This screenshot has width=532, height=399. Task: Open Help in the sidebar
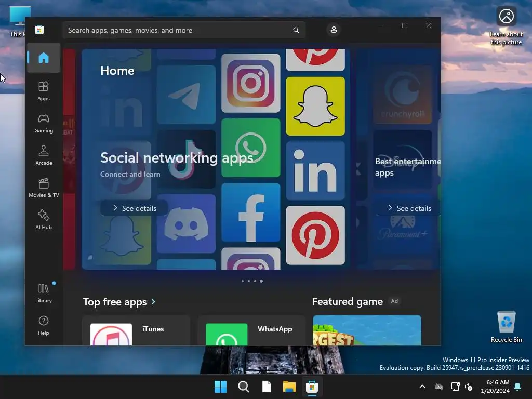(x=44, y=325)
